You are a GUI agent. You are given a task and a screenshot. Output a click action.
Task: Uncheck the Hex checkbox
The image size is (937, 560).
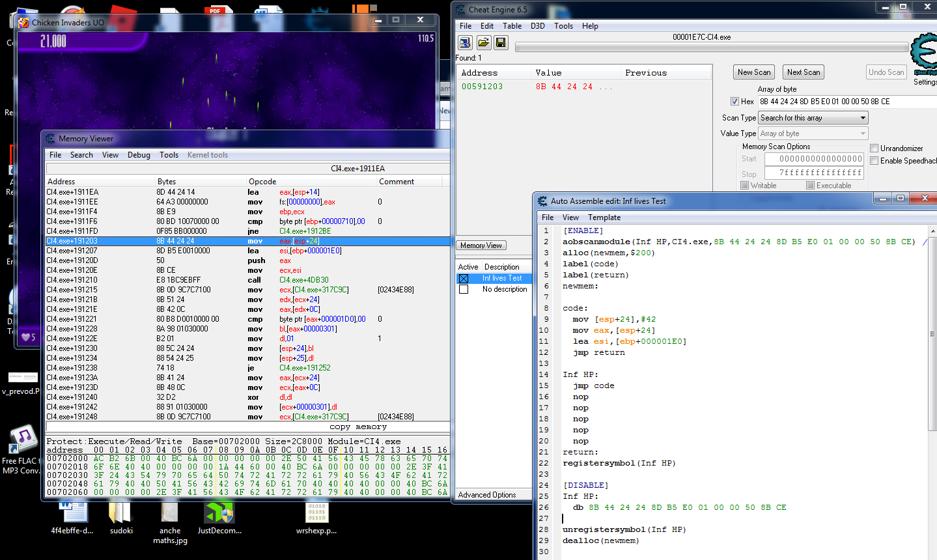(x=734, y=102)
